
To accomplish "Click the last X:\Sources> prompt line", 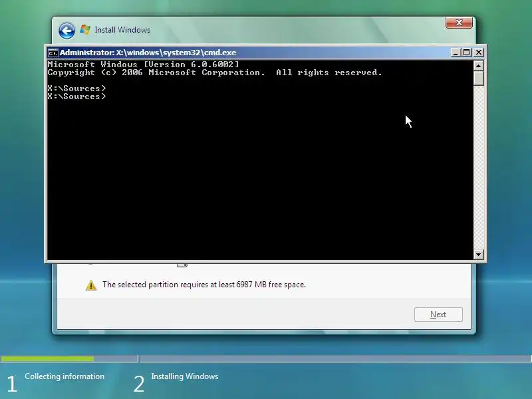I will 76,96.
